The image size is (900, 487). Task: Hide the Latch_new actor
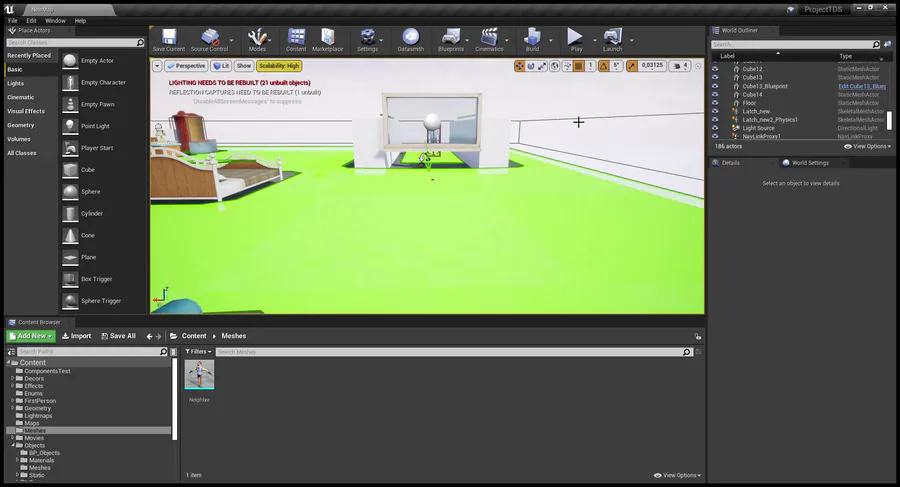[x=715, y=111]
